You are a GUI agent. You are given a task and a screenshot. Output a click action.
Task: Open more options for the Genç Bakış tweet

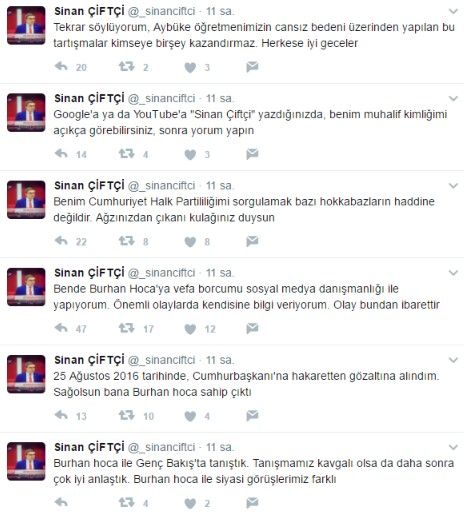tap(453, 447)
